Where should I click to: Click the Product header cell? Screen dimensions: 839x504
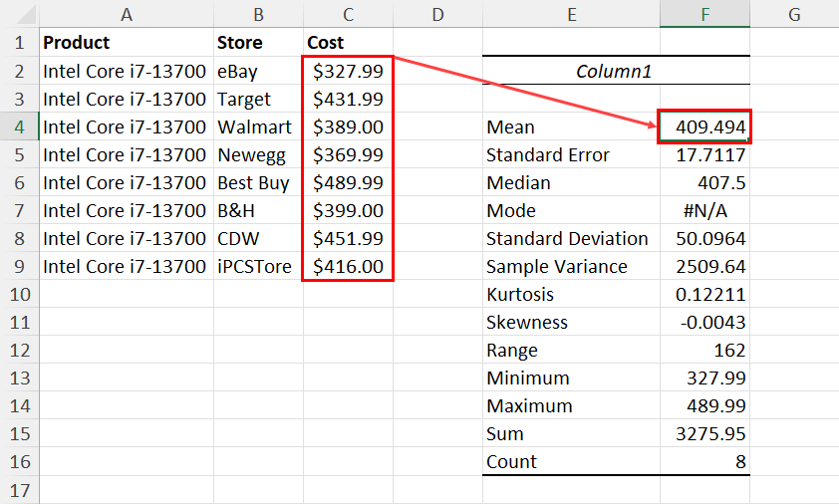coord(127,42)
